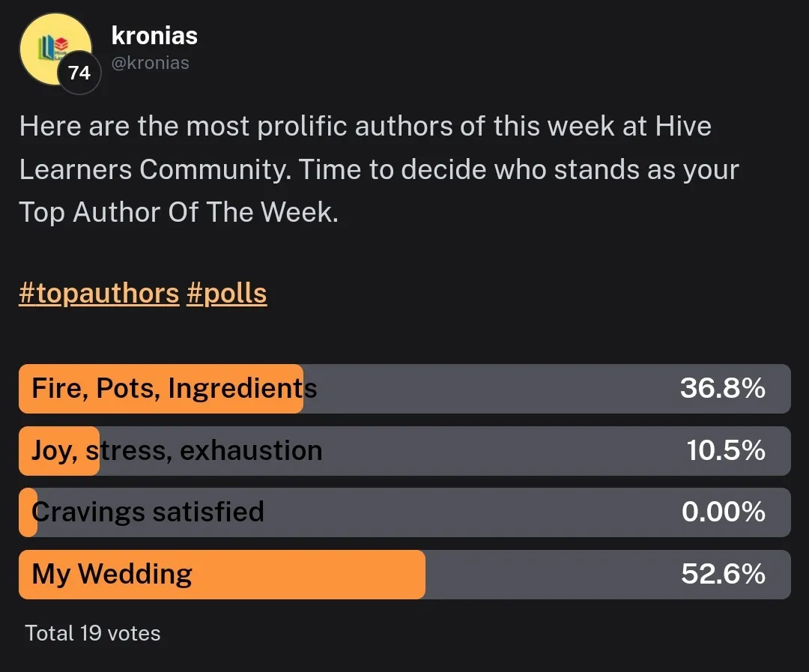Open the #topauthors hashtag
The width and height of the screenshot is (809, 672).
click(x=99, y=294)
